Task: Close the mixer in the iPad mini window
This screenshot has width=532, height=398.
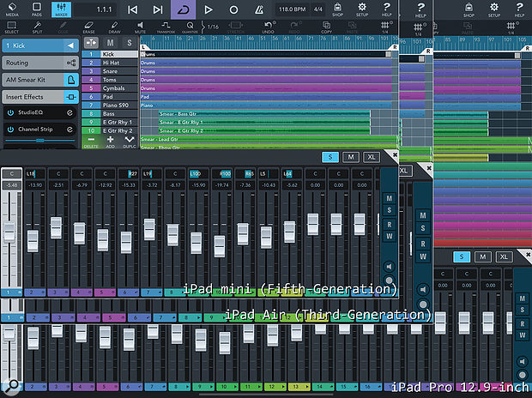Action: [395, 154]
